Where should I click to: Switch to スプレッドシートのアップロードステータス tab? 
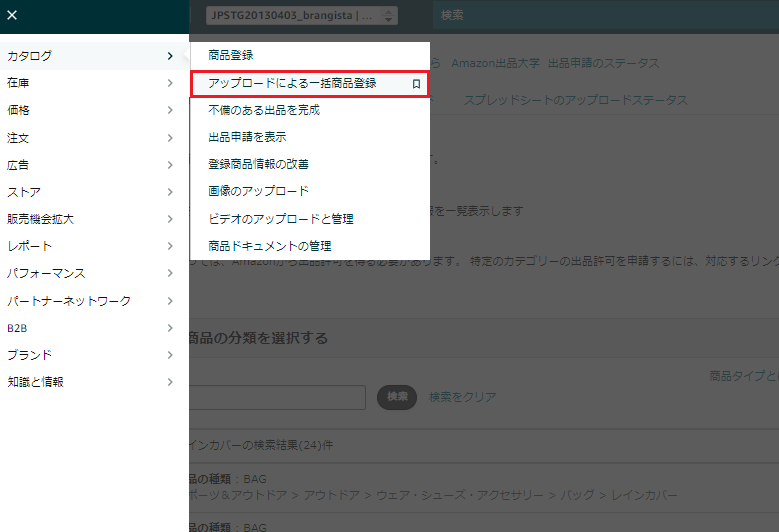tap(575, 100)
